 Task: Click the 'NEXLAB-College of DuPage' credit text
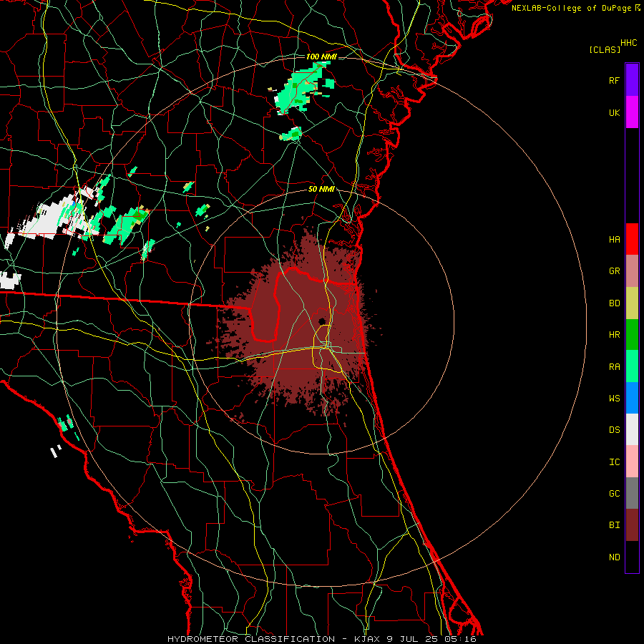point(571,8)
